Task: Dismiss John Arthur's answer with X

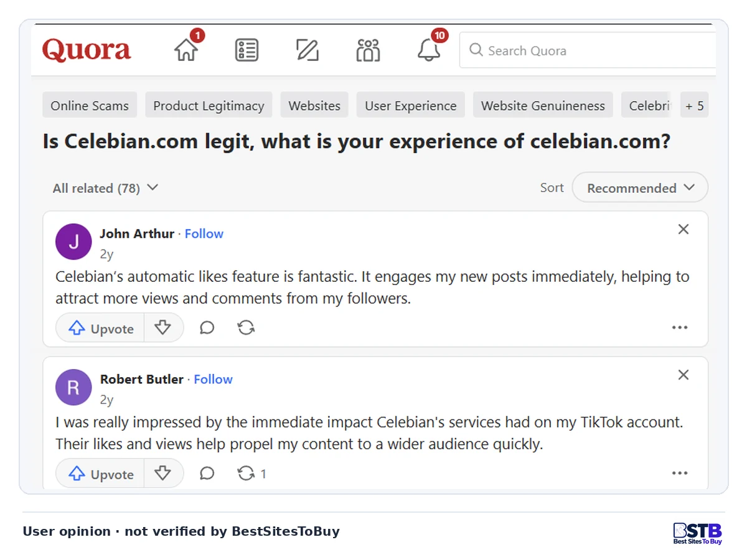Action: pos(684,230)
